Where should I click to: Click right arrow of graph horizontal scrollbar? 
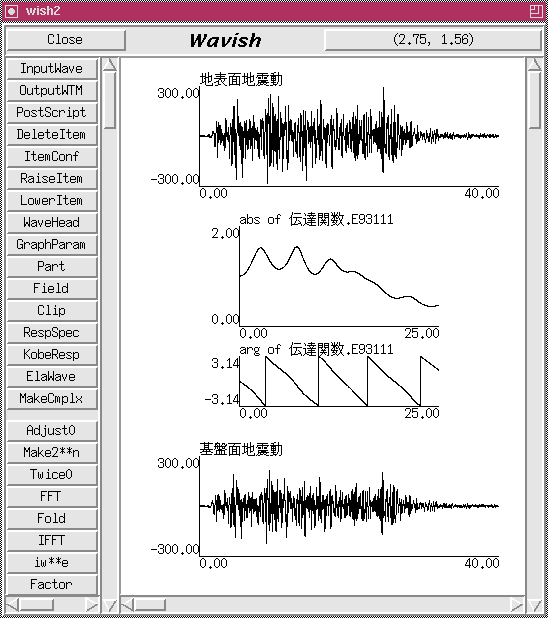(517, 605)
